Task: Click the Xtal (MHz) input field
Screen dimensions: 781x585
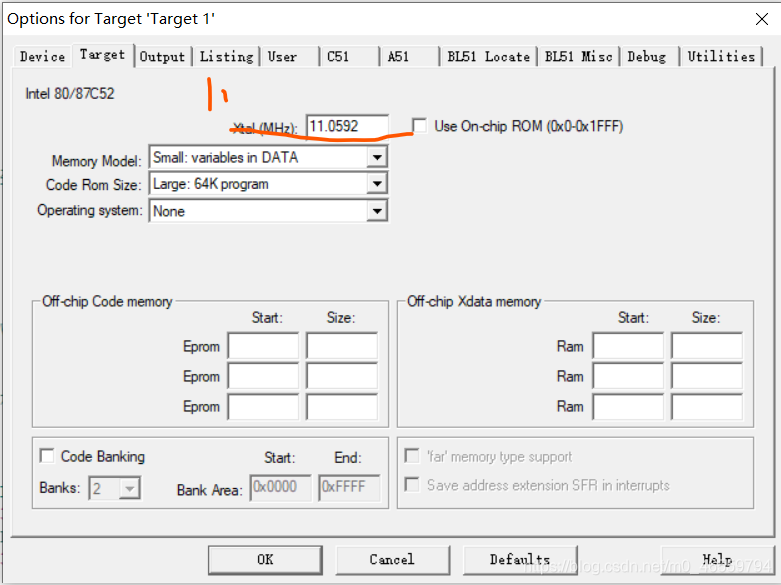Action: coord(347,126)
